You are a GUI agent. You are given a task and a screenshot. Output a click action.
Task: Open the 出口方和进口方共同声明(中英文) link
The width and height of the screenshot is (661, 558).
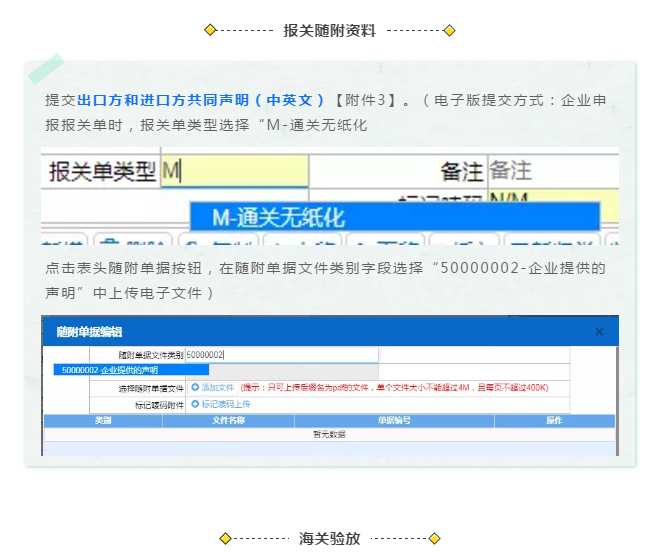click(201, 100)
